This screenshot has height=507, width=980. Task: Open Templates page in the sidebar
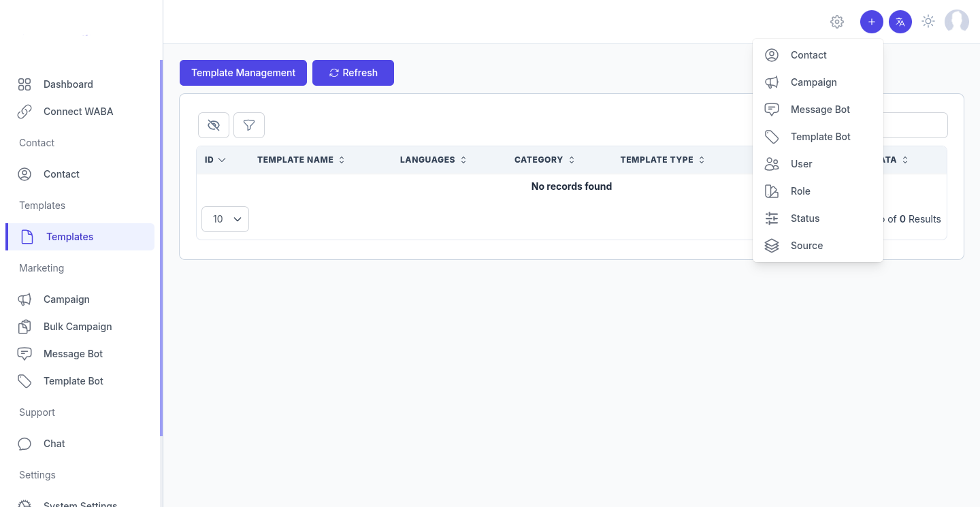click(x=80, y=237)
